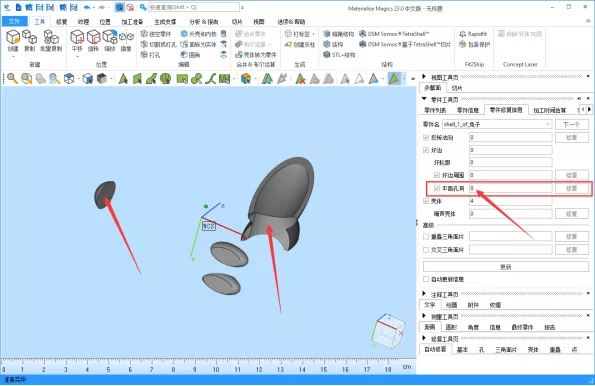Click the 蜂巢结构 (Honeycomb structure) tool

338,34
